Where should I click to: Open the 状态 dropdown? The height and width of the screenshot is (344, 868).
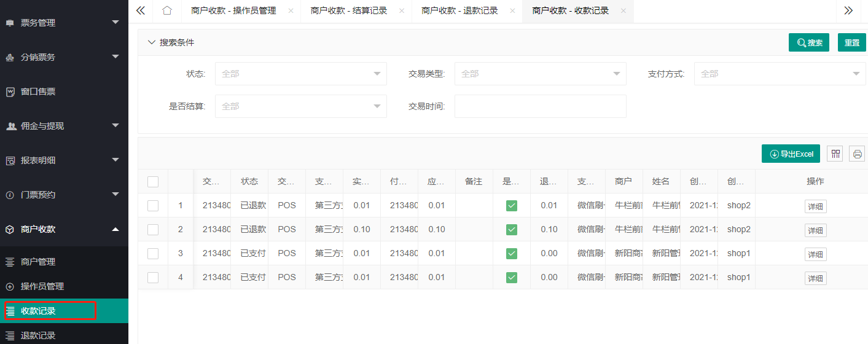(x=300, y=74)
